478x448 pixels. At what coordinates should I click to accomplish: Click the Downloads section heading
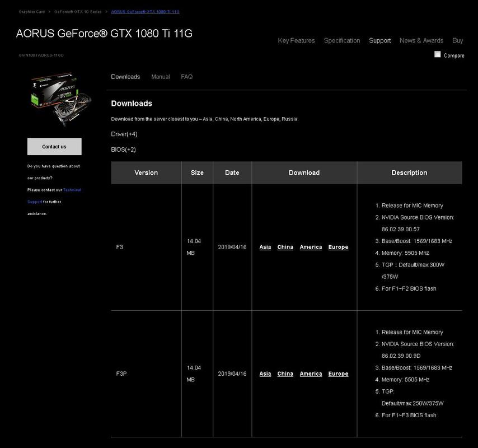[132, 104]
